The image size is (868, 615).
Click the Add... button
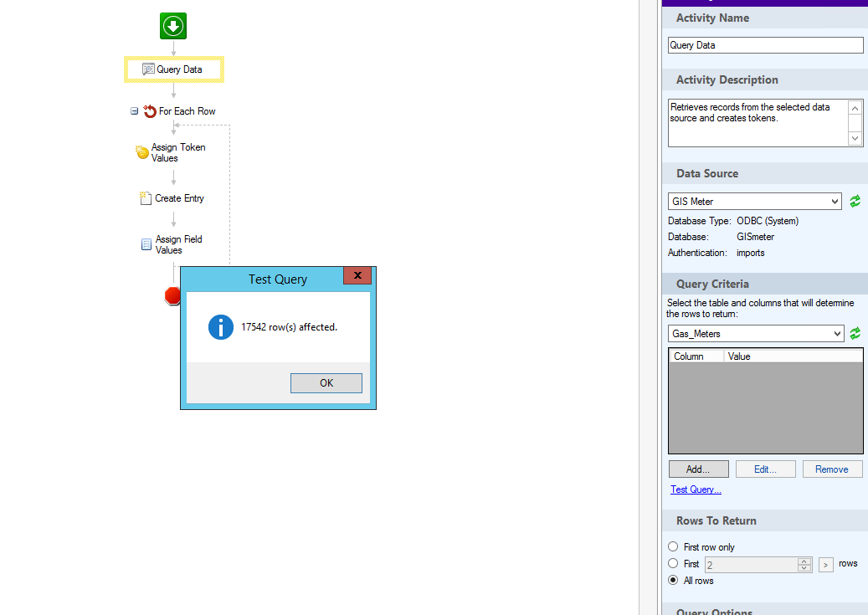click(699, 469)
